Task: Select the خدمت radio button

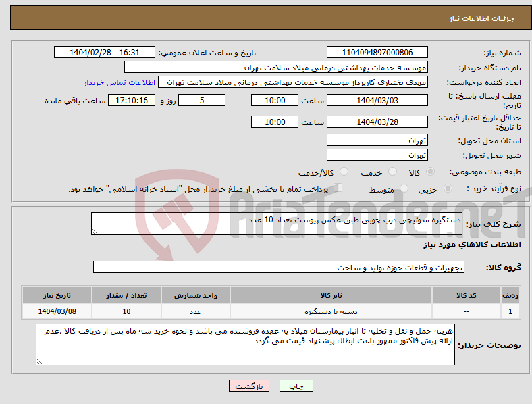Action: [x=392, y=172]
